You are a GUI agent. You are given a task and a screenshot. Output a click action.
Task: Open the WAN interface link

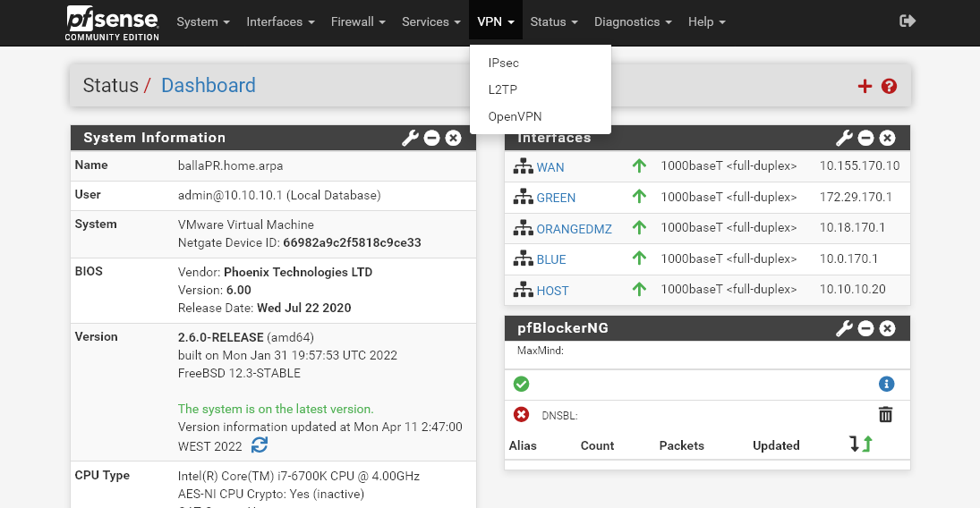coord(550,167)
